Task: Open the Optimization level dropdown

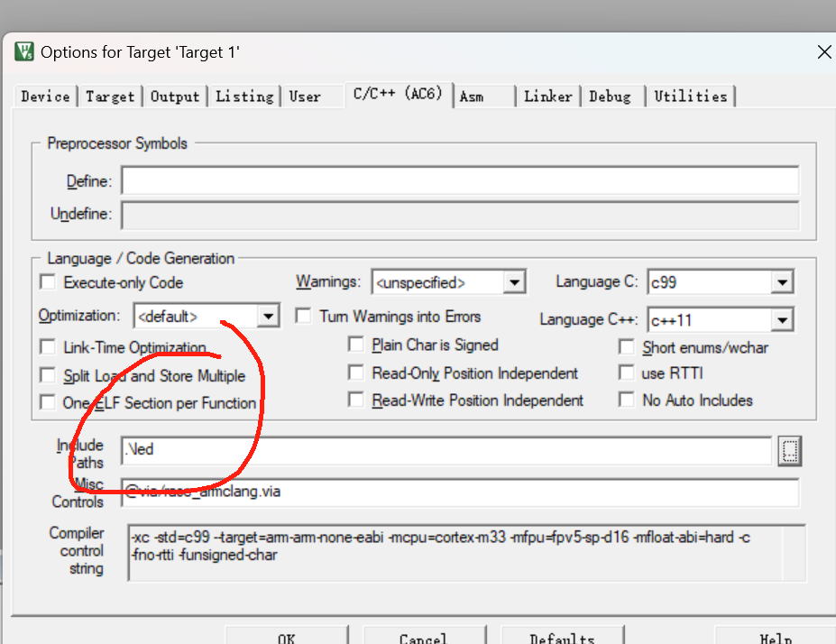Action: coord(268,316)
